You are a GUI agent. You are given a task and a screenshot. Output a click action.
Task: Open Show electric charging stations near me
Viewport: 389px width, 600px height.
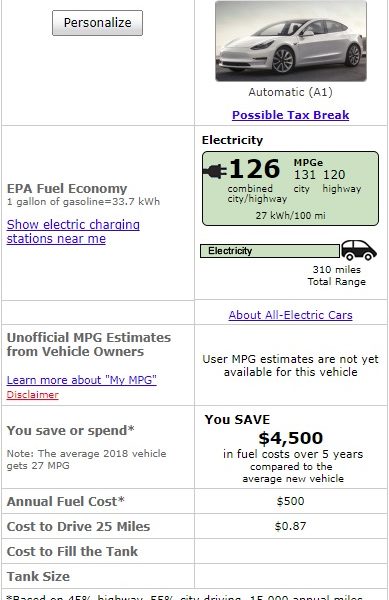click(x=73, y=232)
